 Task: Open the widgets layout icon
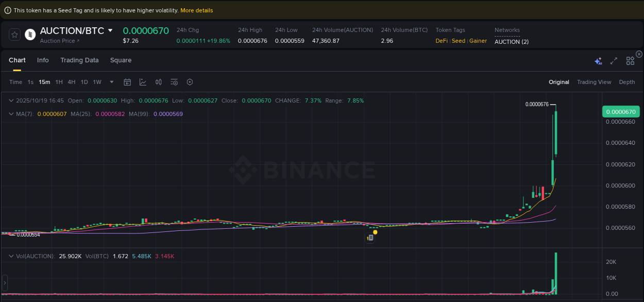[x=630, y=60]
